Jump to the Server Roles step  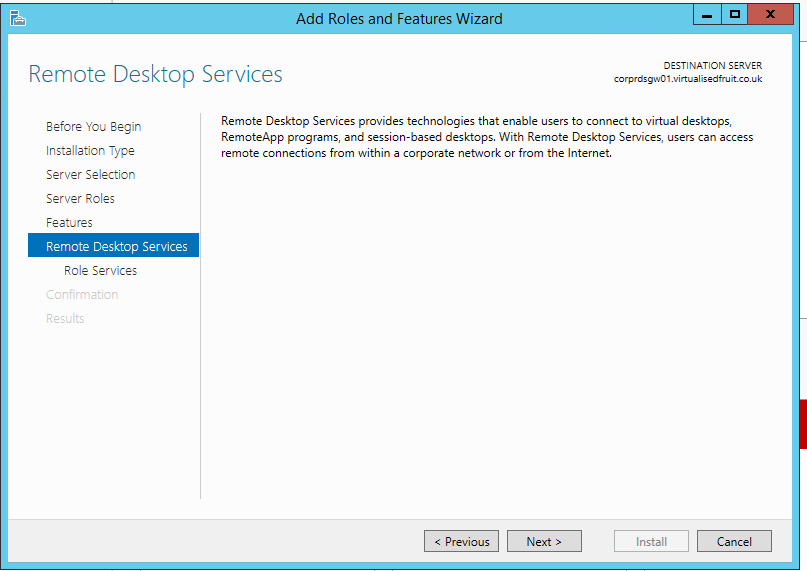(80, 199)
